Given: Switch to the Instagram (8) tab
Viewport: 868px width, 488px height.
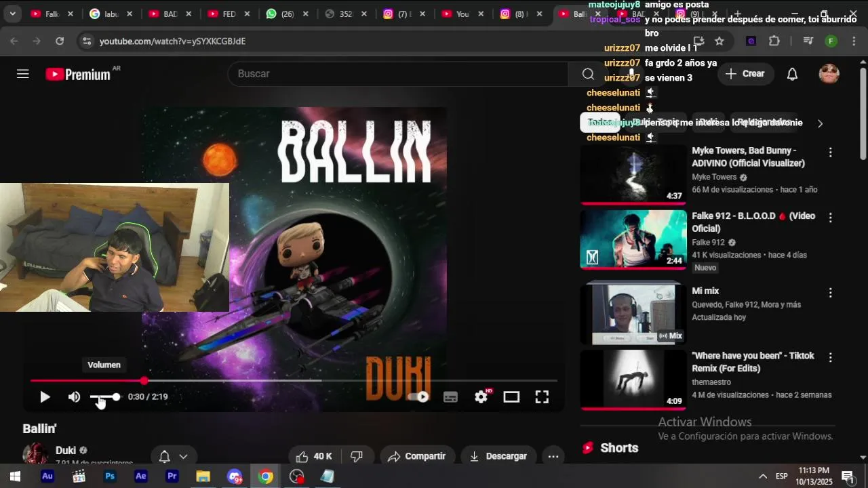Looking at the screenshot, I should pyautogui.click(x=514, y=14).
